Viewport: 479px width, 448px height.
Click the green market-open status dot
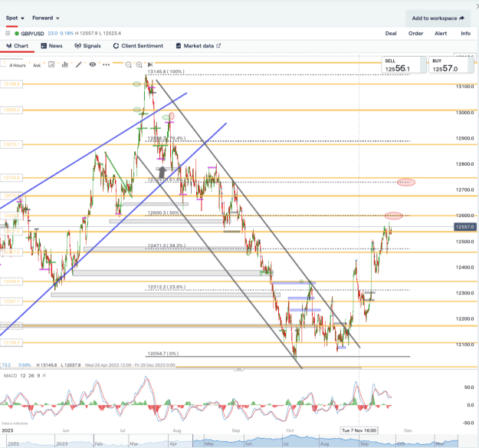coord(17,33)
